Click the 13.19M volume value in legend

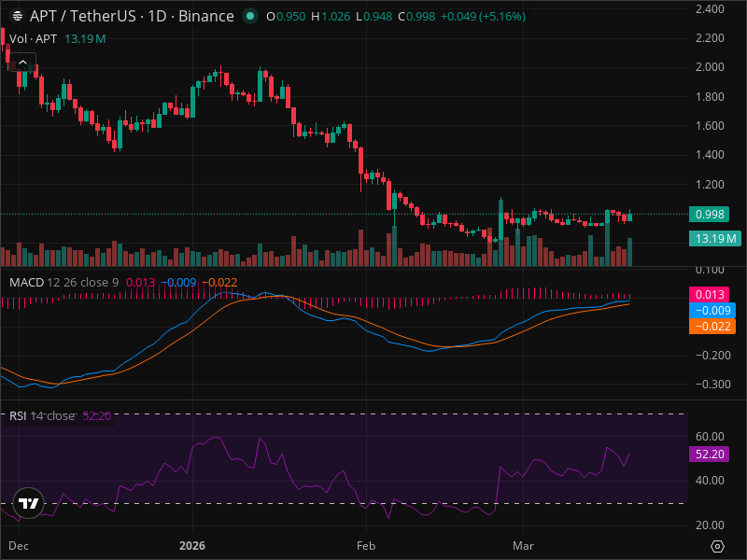85,38
